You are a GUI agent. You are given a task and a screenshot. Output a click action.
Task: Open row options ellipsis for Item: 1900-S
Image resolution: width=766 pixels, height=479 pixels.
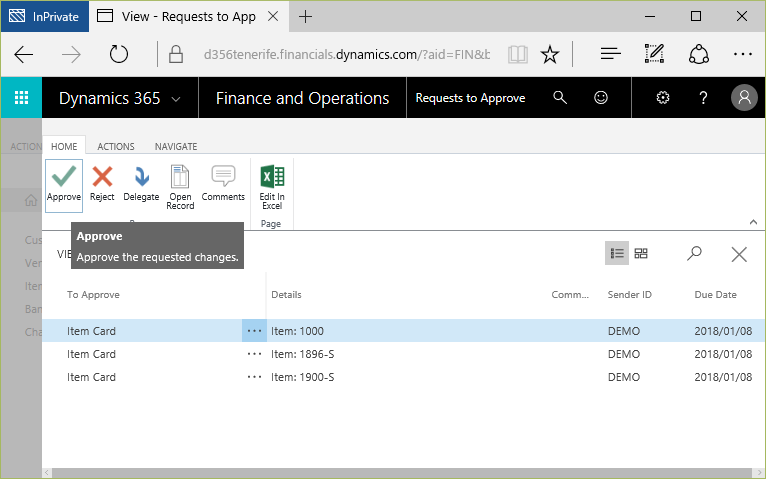click(254, 377)
